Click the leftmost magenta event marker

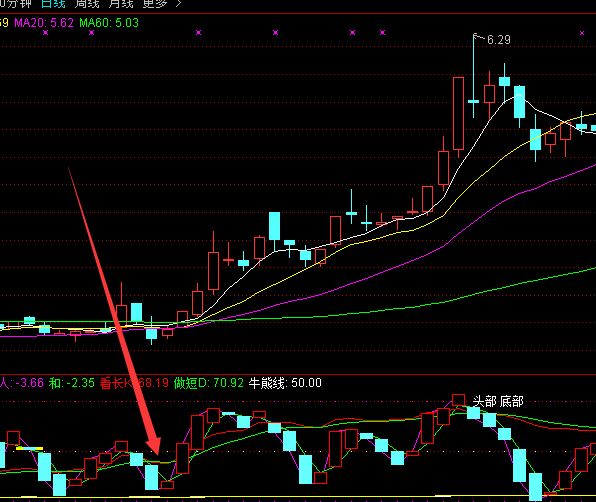tap(46, 33)
